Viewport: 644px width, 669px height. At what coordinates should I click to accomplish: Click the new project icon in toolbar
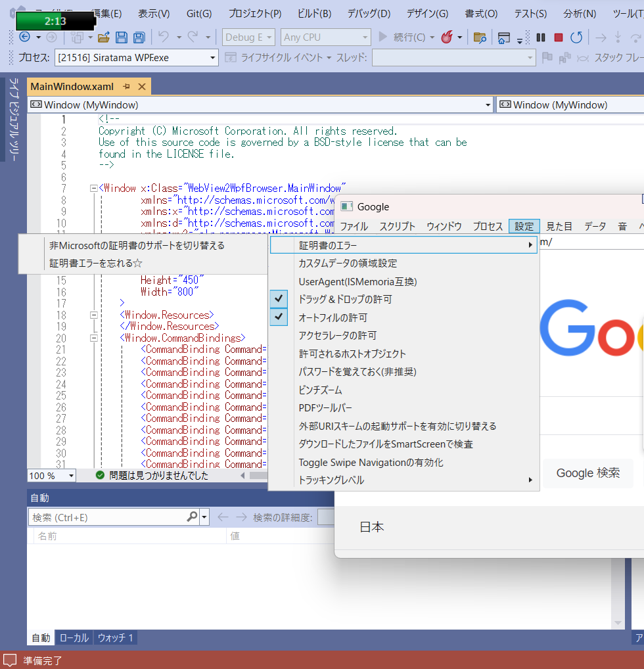click(77, 37)
